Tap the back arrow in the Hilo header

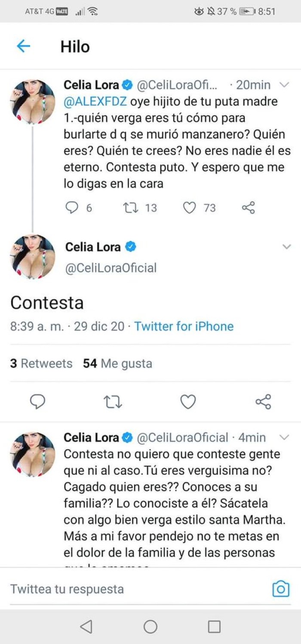coord(23,46)
